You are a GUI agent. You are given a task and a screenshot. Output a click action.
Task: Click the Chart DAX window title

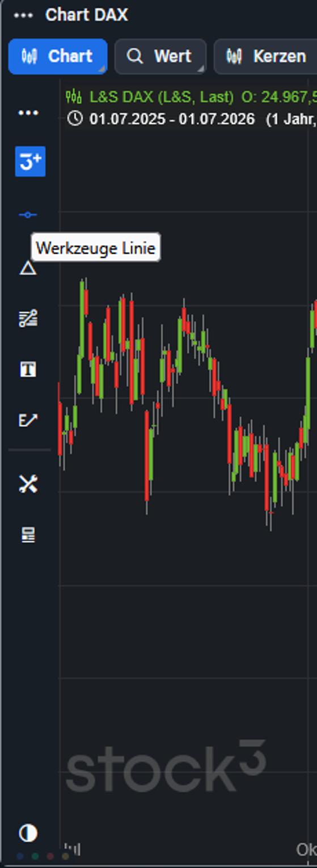[87, 15]
